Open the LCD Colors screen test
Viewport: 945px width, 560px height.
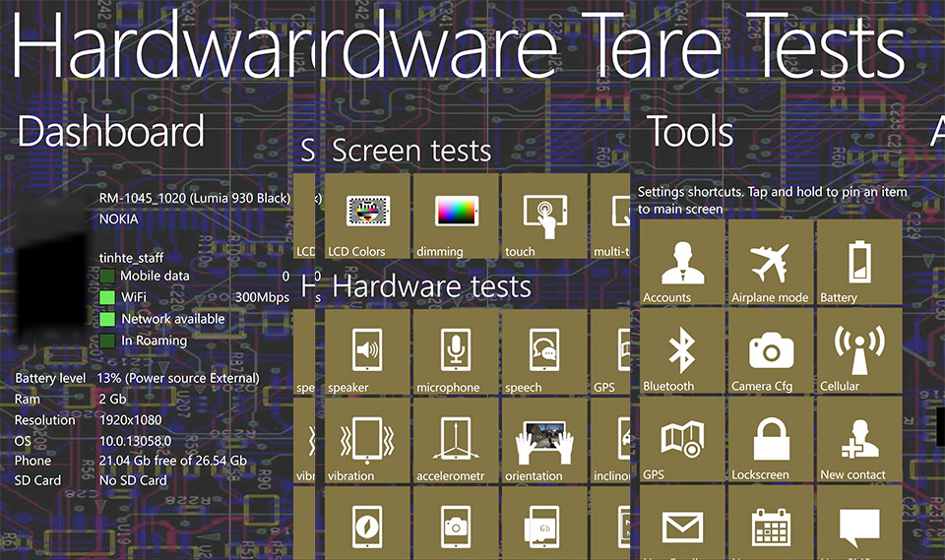[x=367, y=217]
